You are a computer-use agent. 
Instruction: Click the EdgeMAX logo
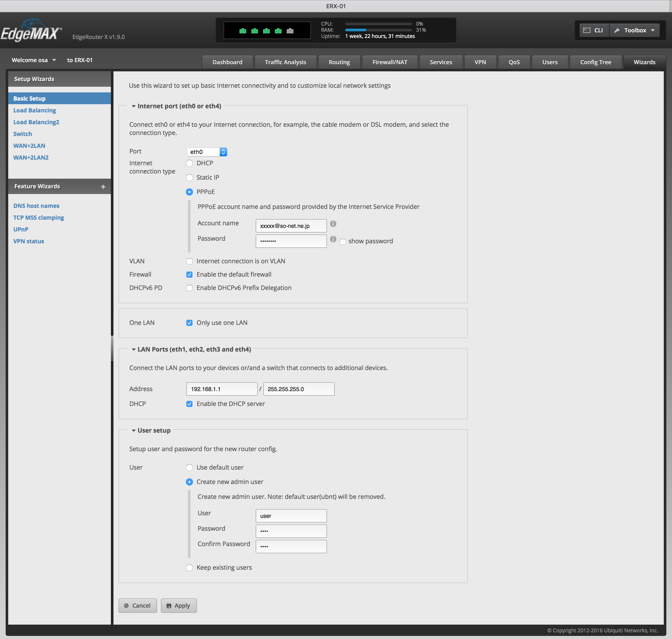click(31, 31)
